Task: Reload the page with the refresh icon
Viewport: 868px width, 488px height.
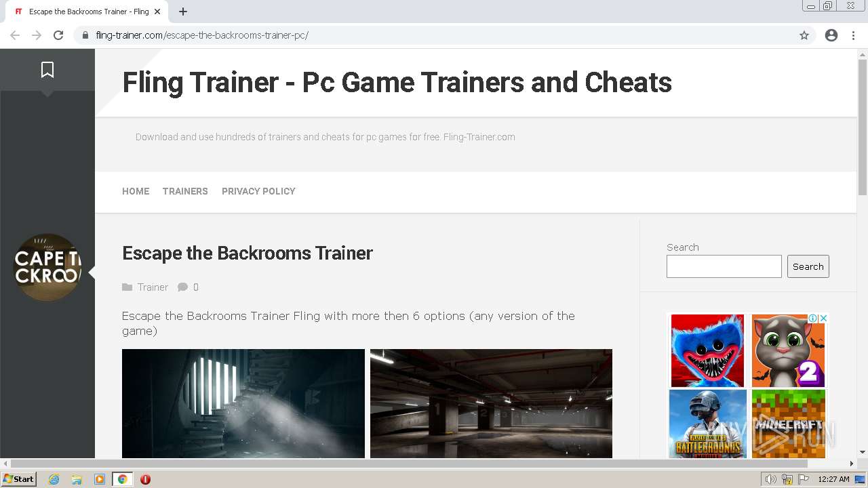Action: click(x=58, y=35)
